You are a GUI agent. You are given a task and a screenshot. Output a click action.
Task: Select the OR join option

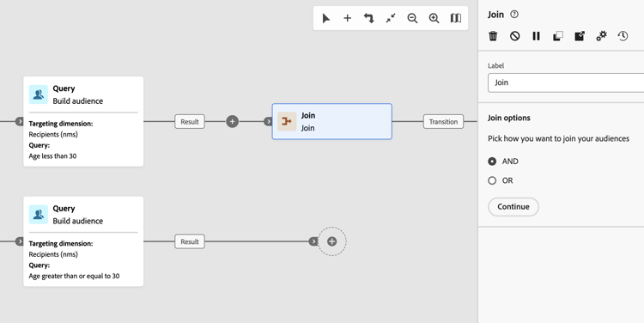pyautogui.click(x=492, y=180)
